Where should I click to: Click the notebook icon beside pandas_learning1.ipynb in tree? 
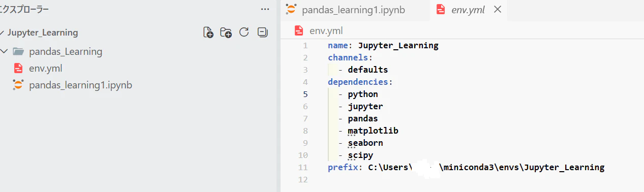point(18,85)
